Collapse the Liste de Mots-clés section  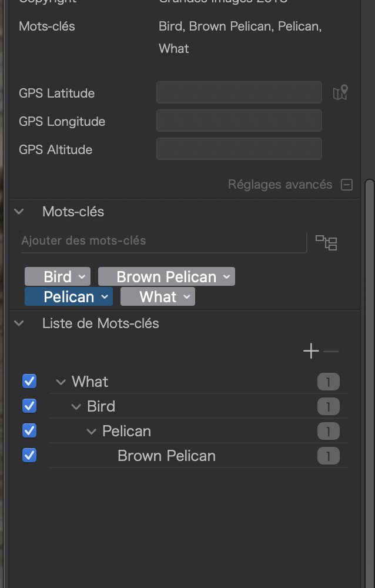(19, 323)
